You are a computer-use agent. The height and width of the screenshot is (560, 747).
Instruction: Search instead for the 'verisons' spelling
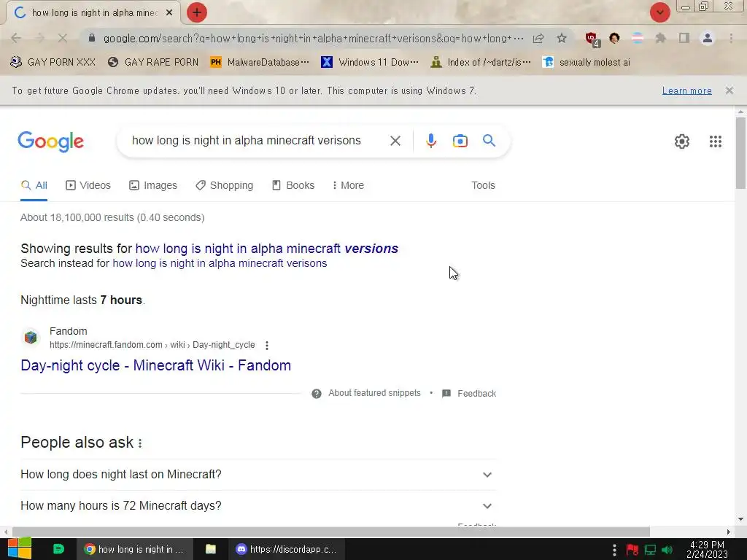tap(220, 263)
